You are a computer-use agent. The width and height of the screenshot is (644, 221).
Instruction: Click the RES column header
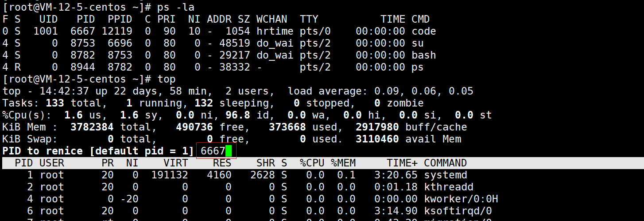pos(222,163)
